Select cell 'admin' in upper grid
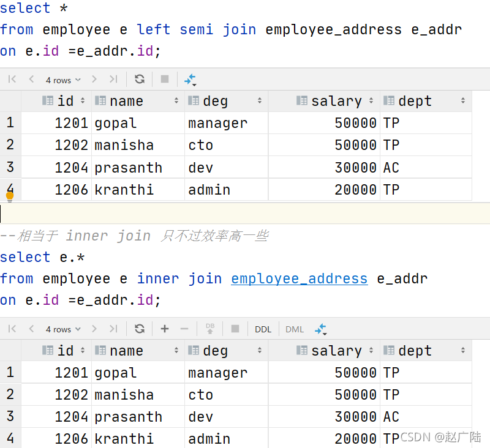 (226, 190)
